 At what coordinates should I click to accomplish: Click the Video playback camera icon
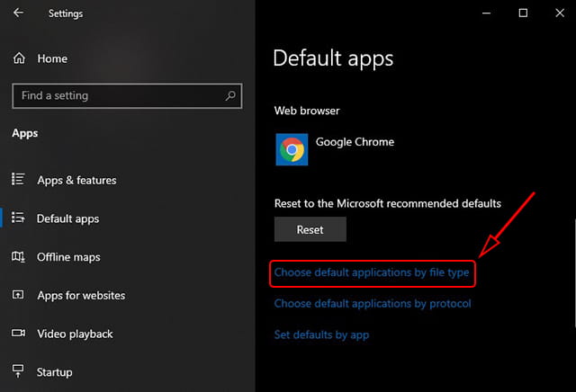[x=18, y=333]
